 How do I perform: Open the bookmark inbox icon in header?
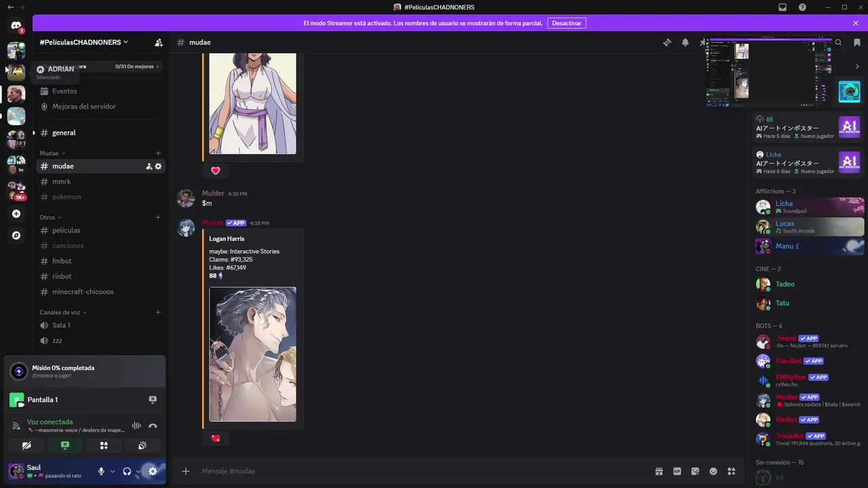pyautogui.click(x=857, y=42)
